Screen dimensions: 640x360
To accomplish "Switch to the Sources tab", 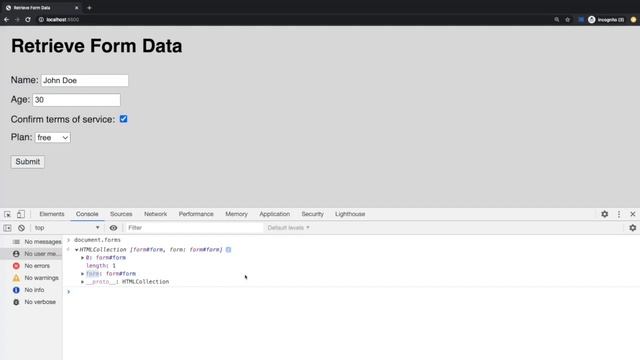I will 121,214.
